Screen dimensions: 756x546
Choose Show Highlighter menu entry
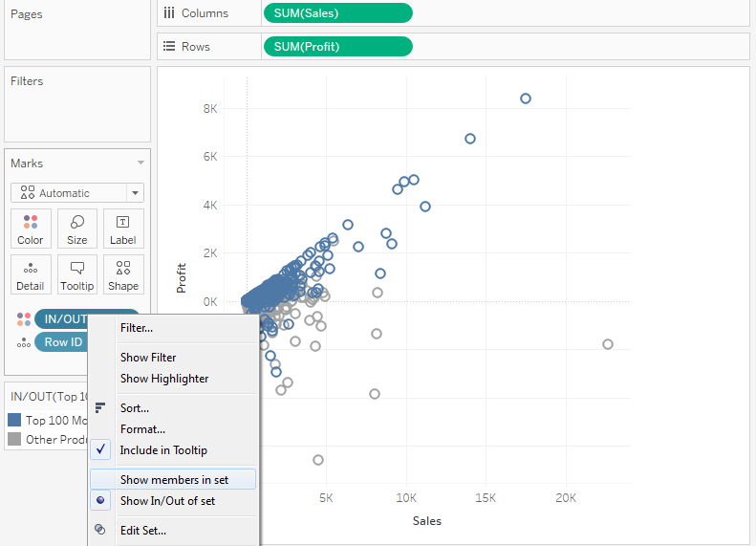point(164,379)
